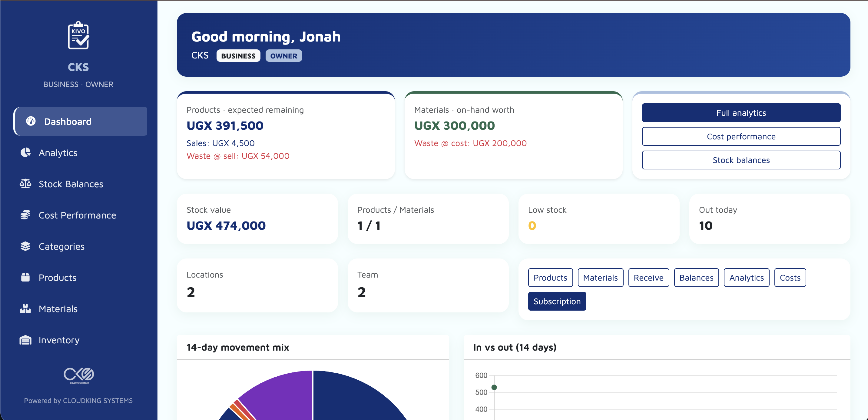
Task: Click the Materials quick link button
Action: click(x=601, y=277)
